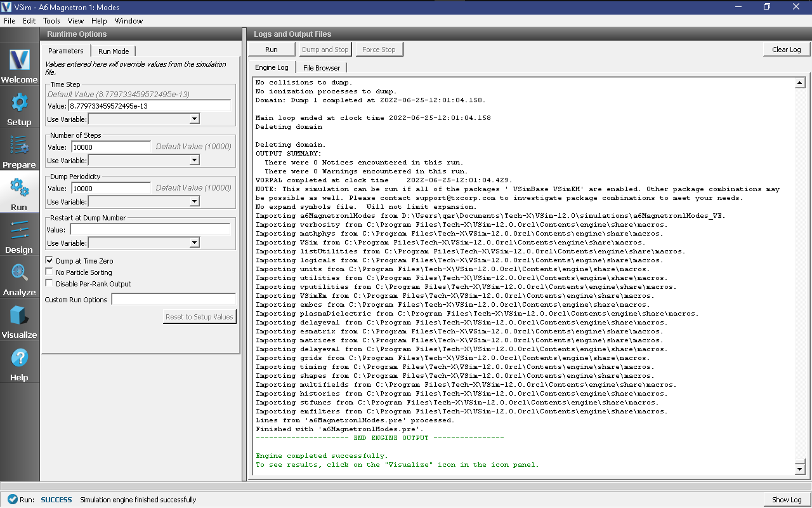Switch to the Parameters tab
The image size is (812, 508).
point(66,51)
